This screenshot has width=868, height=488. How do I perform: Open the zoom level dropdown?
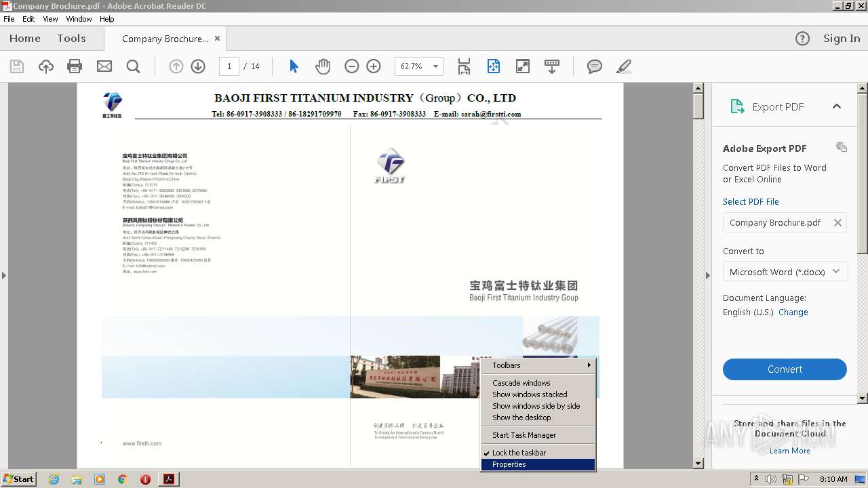435,66
